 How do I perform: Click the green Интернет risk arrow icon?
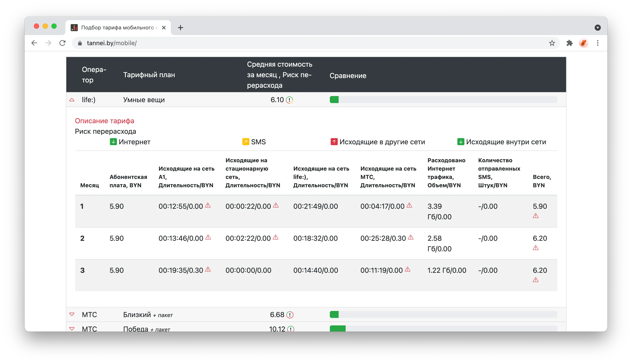click(x=113, y=142)
